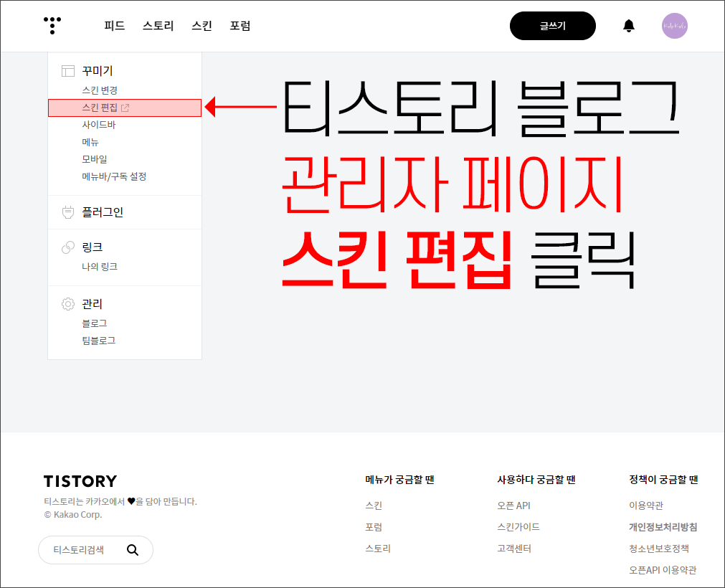Image resolution: width=725 pixels, height=588 pixels.
Task: Open 나의 링크
Action: point(100,267)
